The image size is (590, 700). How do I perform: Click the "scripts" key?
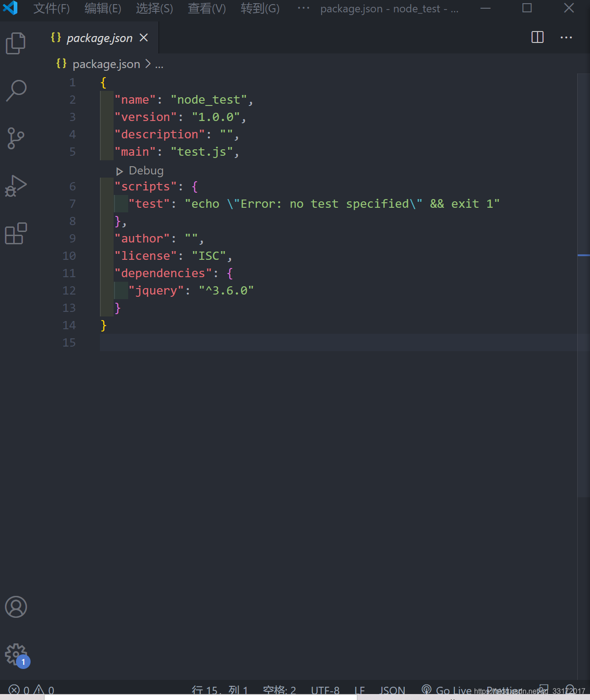click(146, 186)
